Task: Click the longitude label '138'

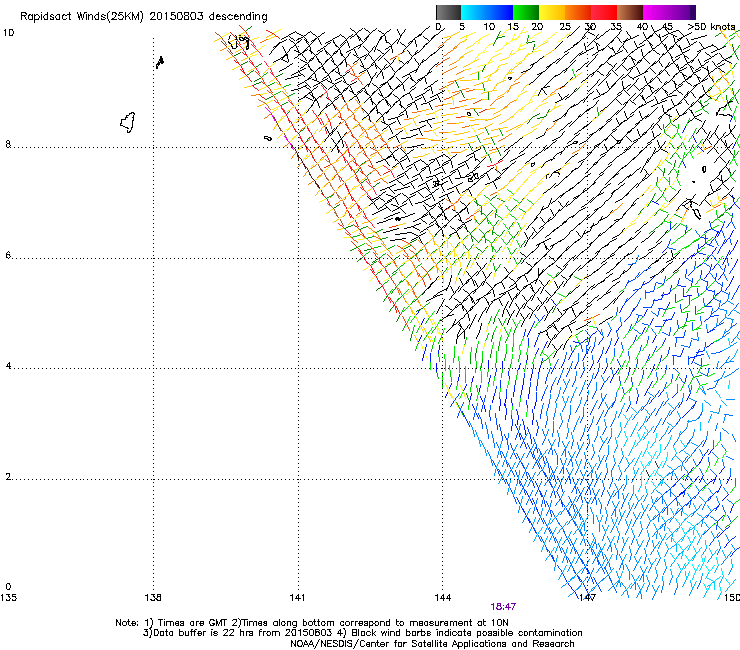Action: click(153, 598)
